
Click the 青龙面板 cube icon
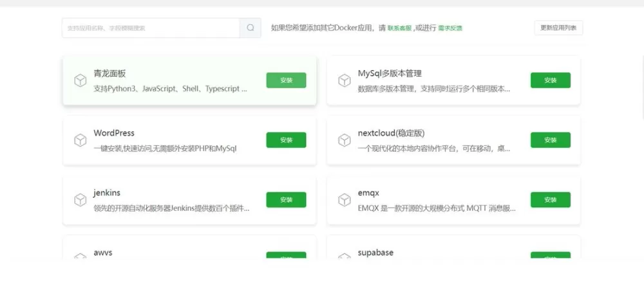pyautogui.click(x=80, y=80)
